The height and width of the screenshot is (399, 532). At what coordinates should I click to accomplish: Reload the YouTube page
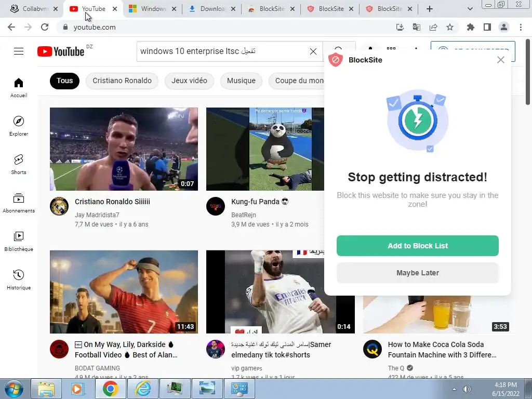(45, 27)
